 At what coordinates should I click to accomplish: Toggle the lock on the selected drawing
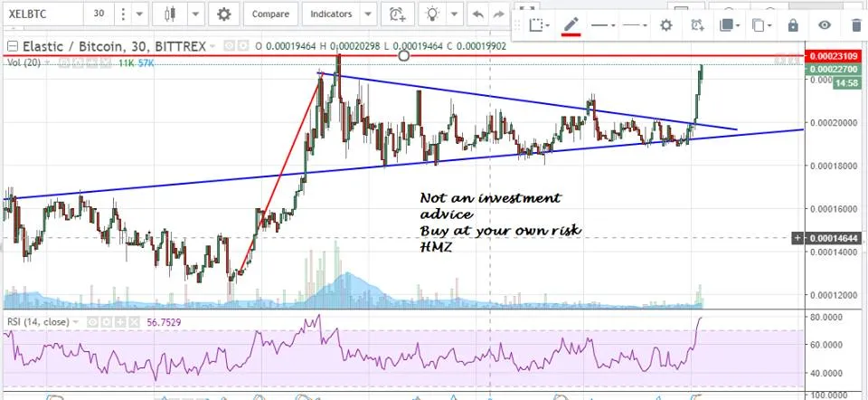[793, 25]
